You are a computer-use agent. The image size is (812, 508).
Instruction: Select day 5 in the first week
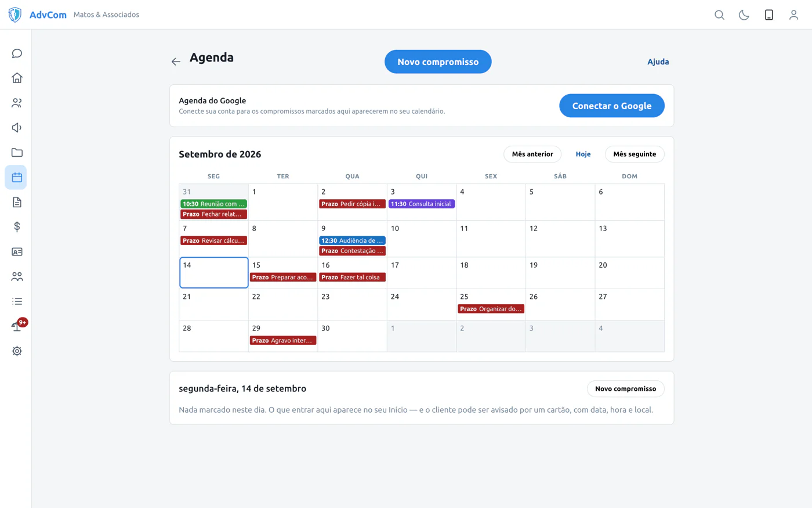click(560, 202)
